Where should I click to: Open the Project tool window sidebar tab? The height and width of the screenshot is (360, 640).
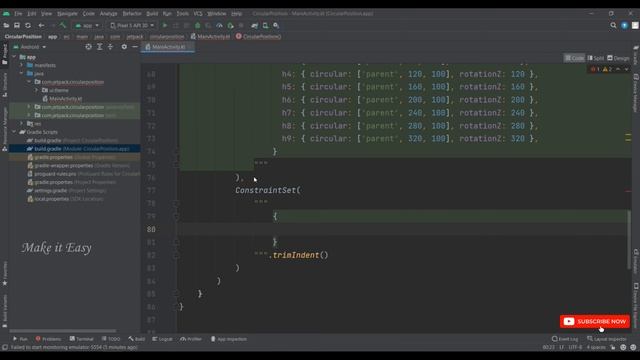[x=4, y=54]
